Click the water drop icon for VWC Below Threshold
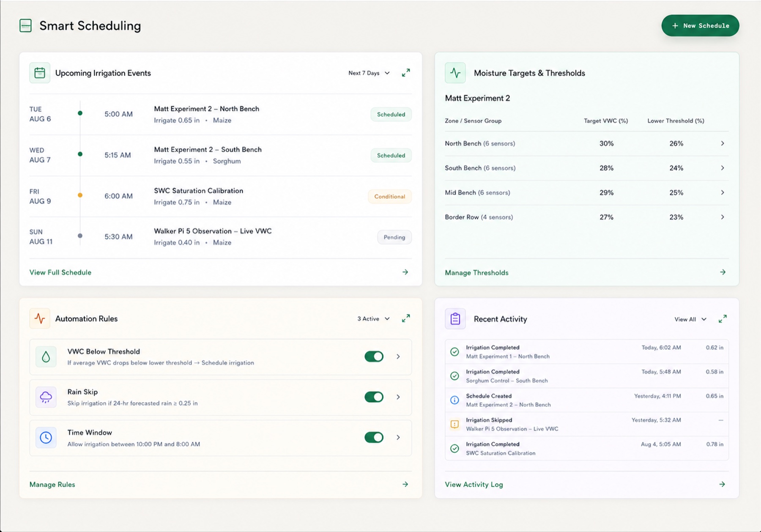Image resolution: width=761 pixels, height=532 pixels. pyautogui.click(x=46, y=356)
